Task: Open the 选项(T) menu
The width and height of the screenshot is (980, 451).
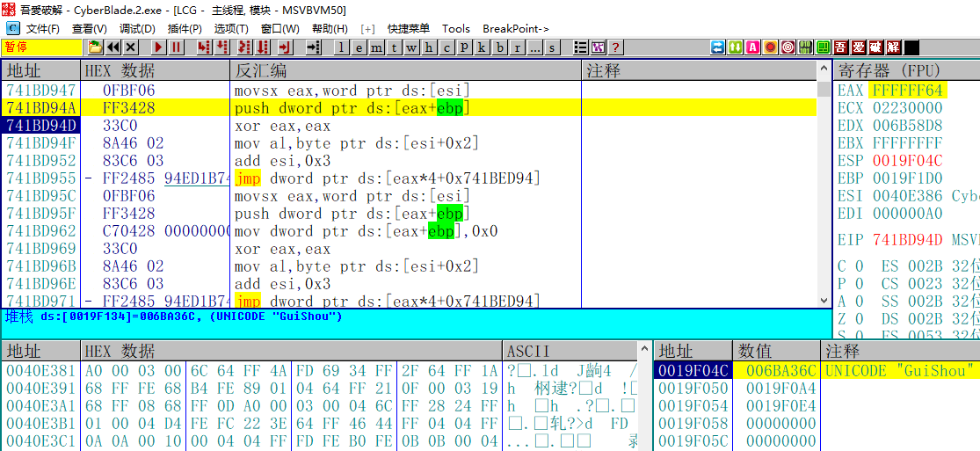Action: pos(230,29)
